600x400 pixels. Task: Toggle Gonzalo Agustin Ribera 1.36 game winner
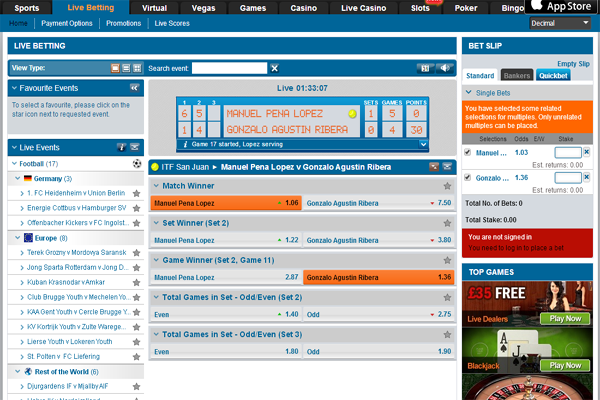click(x=379, y=277)
